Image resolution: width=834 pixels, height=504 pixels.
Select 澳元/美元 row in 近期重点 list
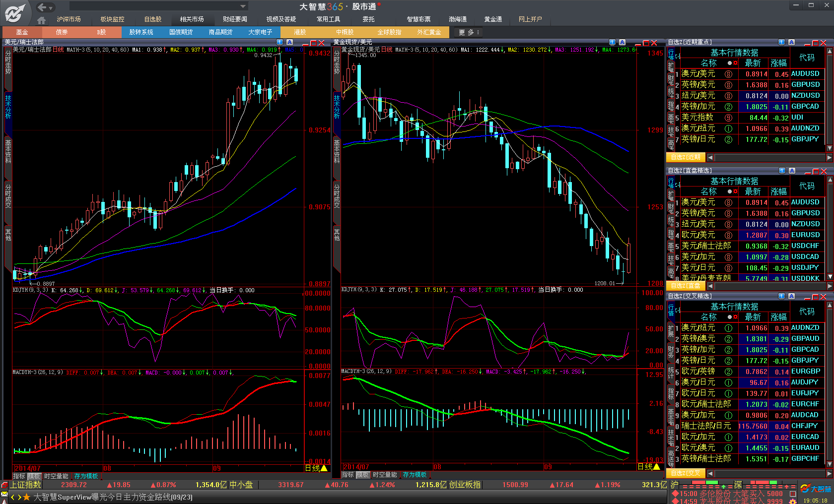[752, 74]
